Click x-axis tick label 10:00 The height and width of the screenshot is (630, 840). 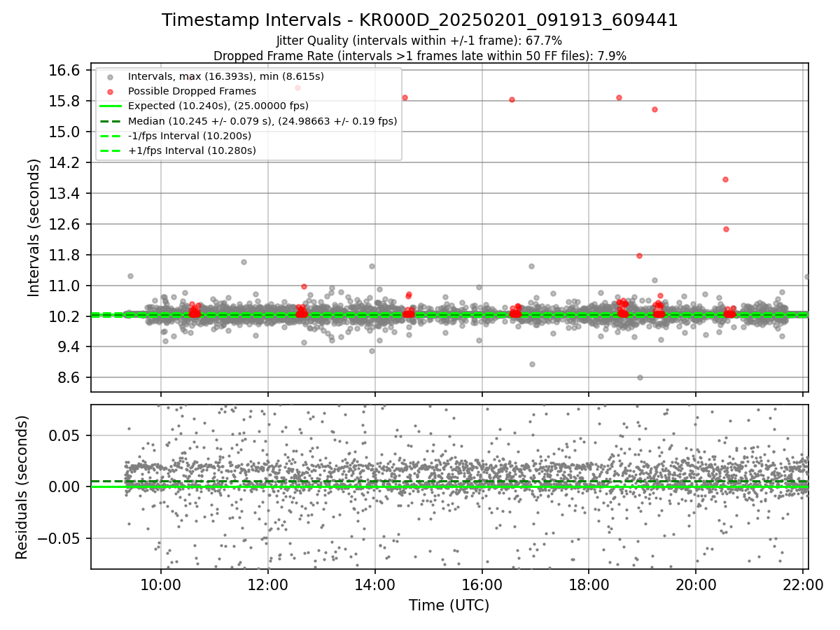(x=161, y=586)
